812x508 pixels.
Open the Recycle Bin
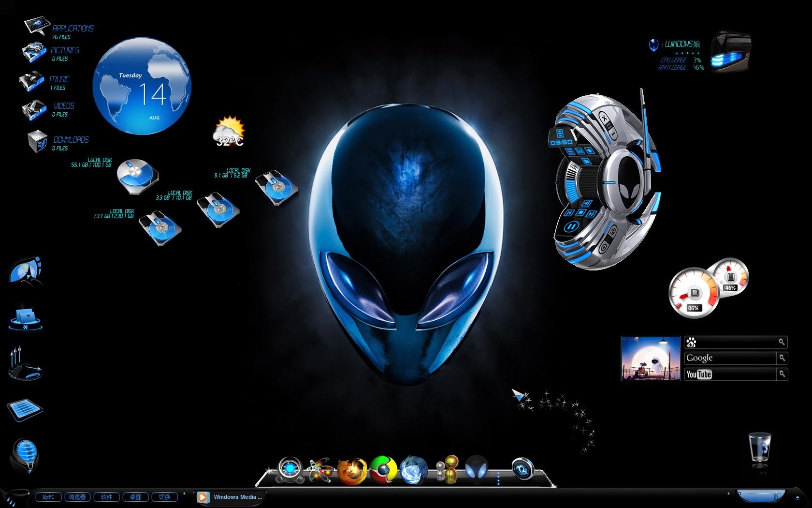[760, 448]
